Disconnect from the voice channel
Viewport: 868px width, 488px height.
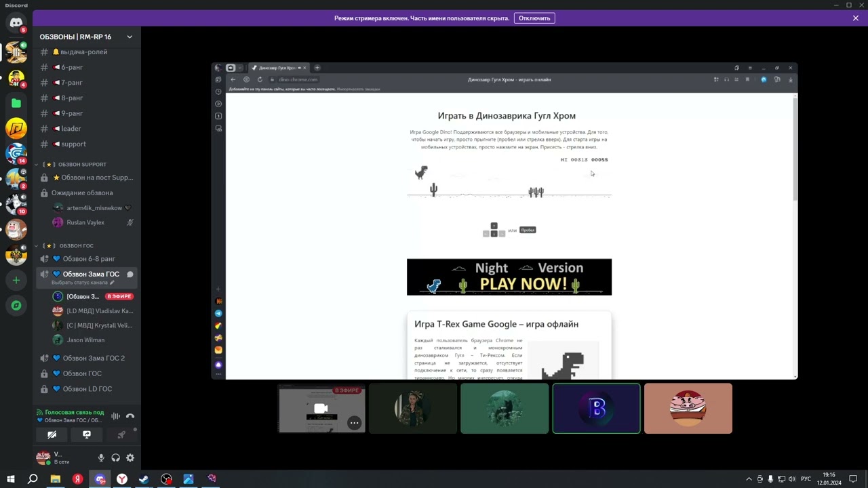pyautogui.click(x=130, y=416)
